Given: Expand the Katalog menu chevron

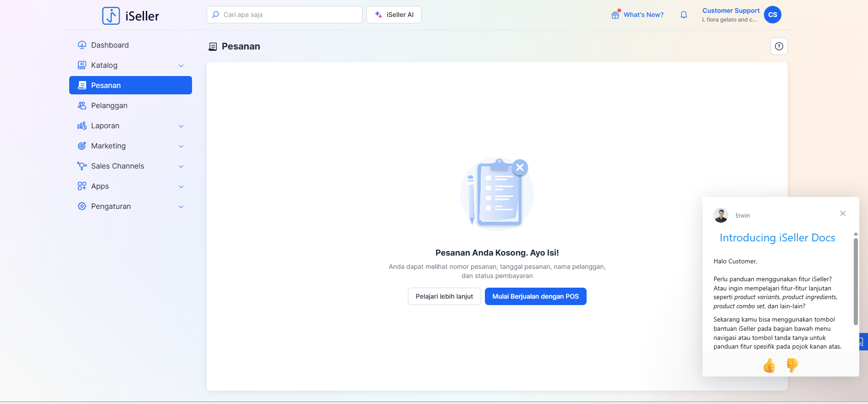Looking at the screenshot, I should click(181, 66).
